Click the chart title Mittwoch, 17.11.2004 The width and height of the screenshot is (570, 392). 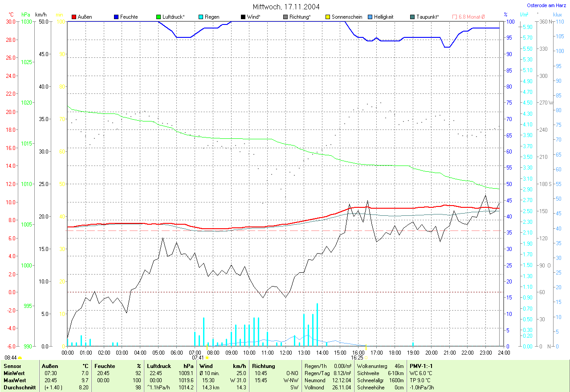pos(286,7)
